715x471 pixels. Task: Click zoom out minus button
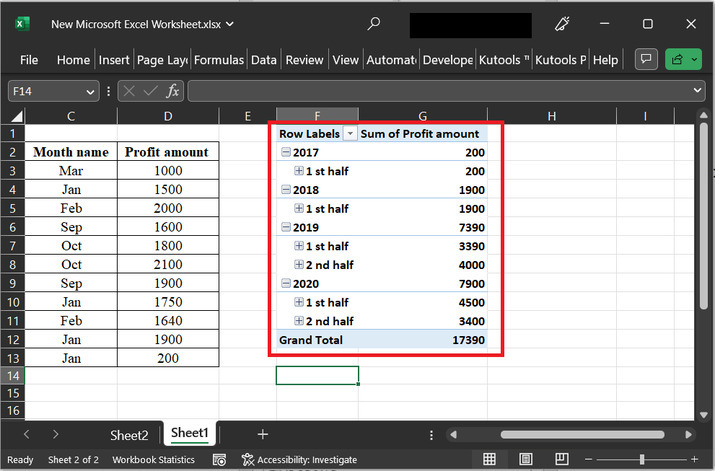588,459
